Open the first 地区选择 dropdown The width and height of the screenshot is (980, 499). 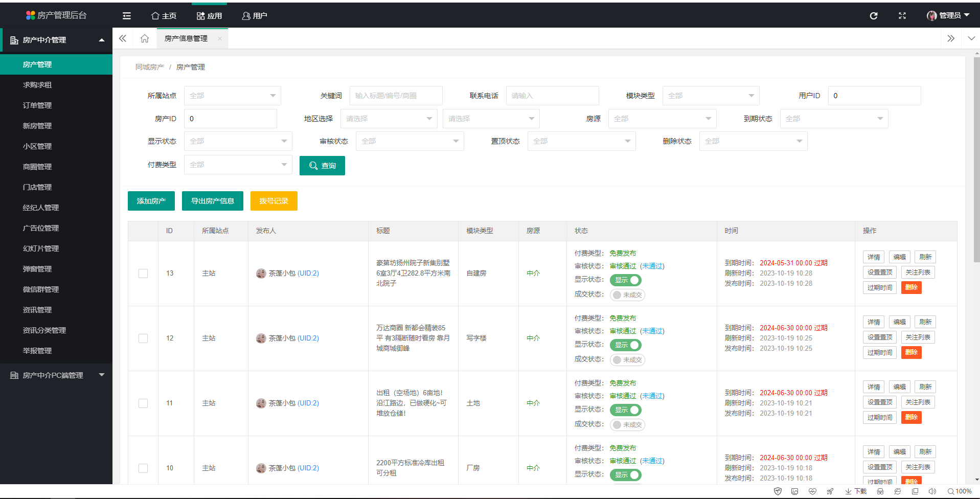pos(389,119)
